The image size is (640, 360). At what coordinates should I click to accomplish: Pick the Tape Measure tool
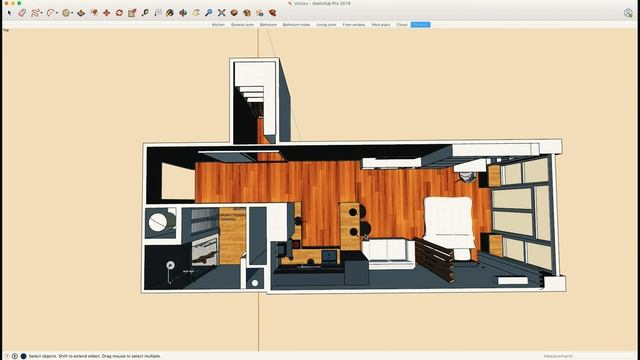click(x=145, y=13)
